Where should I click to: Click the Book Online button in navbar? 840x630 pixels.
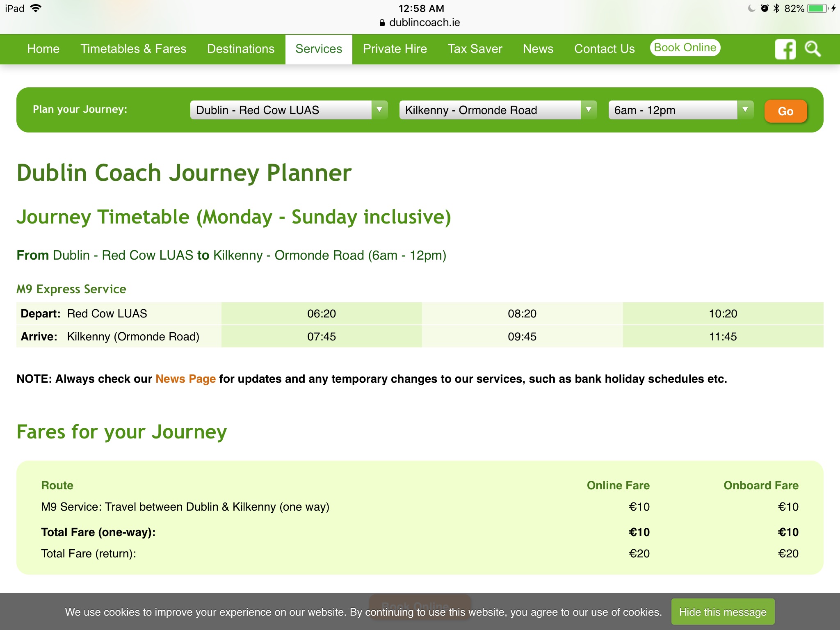[685, 48]
